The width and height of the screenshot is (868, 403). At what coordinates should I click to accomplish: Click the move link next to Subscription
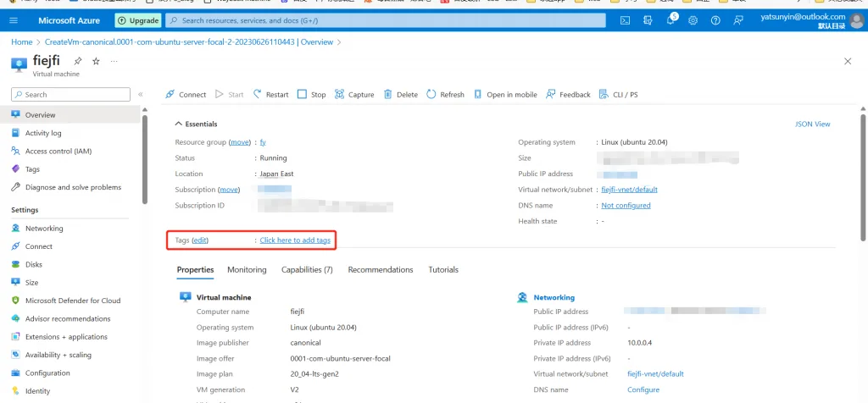point(229,190)
